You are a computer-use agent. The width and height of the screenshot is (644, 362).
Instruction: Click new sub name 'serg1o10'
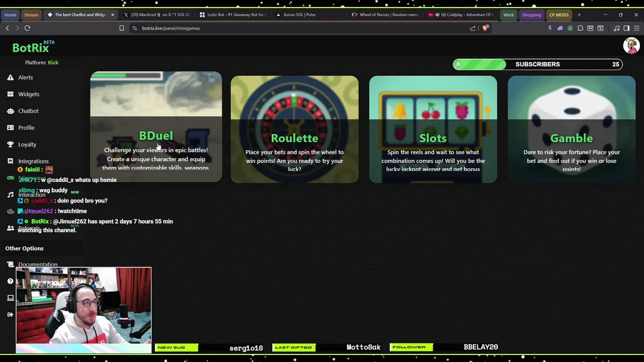(246, 348)
